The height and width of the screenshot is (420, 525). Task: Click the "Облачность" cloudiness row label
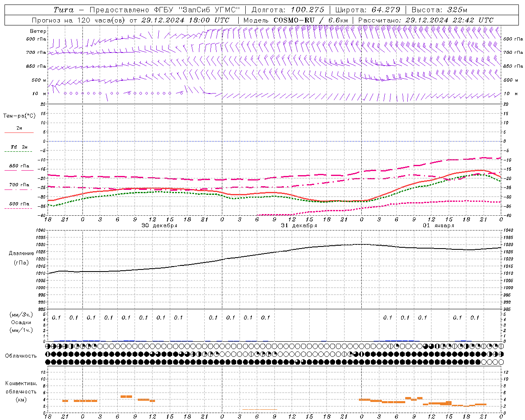coord(21,356)
